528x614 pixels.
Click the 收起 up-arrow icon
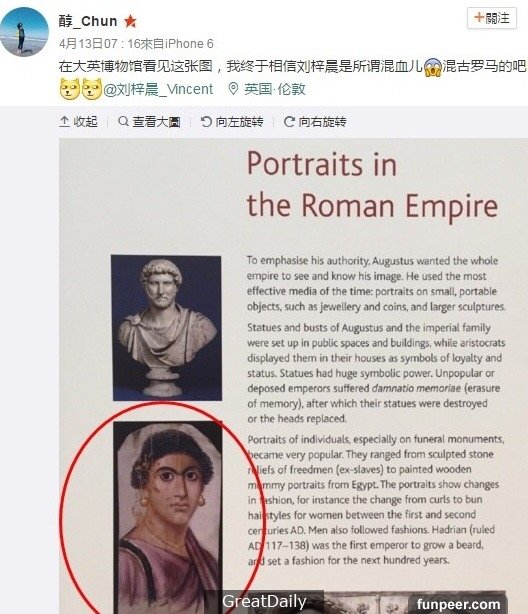tap(64, 122)
